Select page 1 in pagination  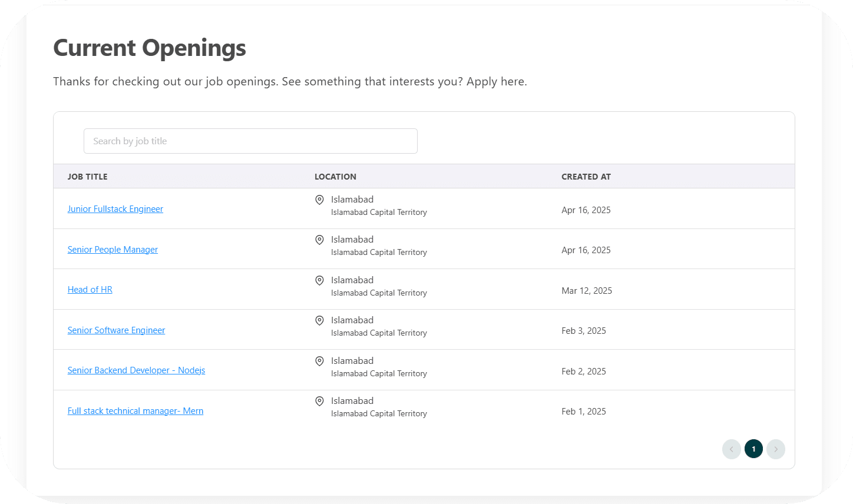753,449
